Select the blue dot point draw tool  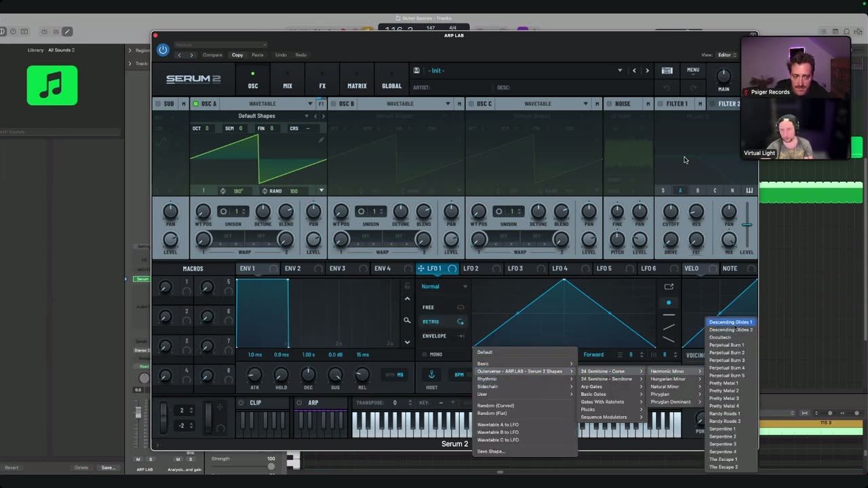point(669,302)
